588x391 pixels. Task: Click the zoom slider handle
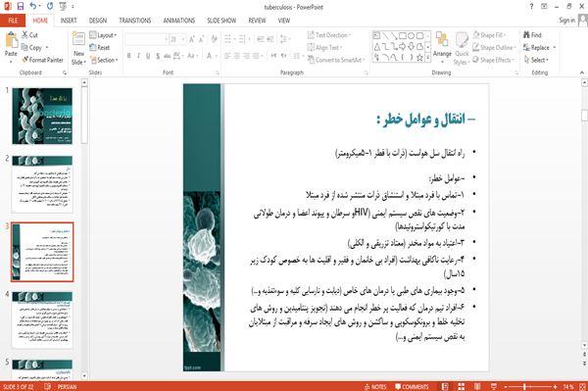[524, 386]
